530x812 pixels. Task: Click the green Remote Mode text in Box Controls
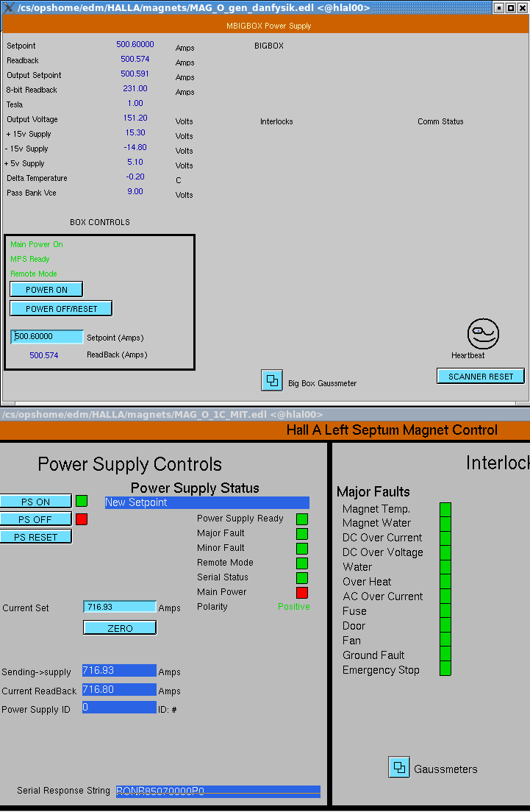(x=34, y=274)
